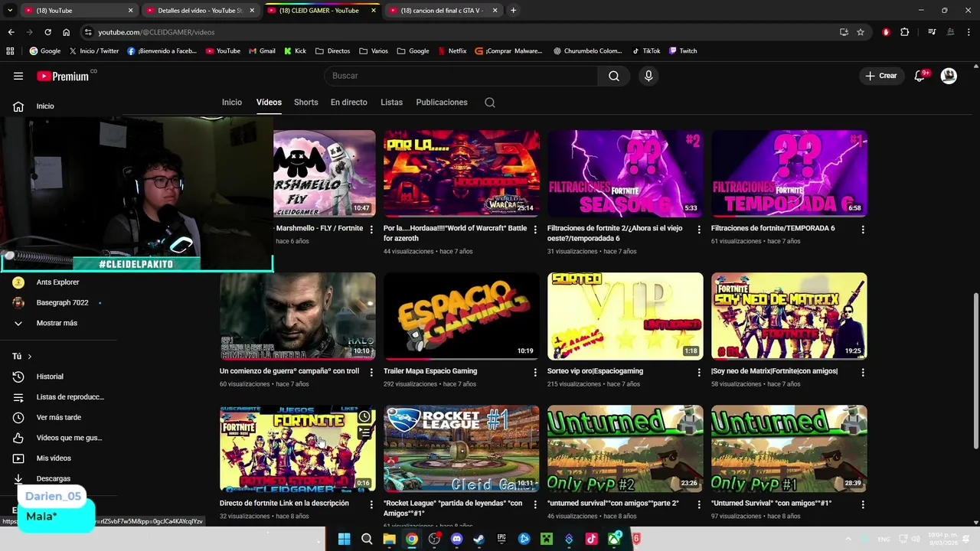
Task: Add Fortnite directo video to queue
Action: pos(364,432)
